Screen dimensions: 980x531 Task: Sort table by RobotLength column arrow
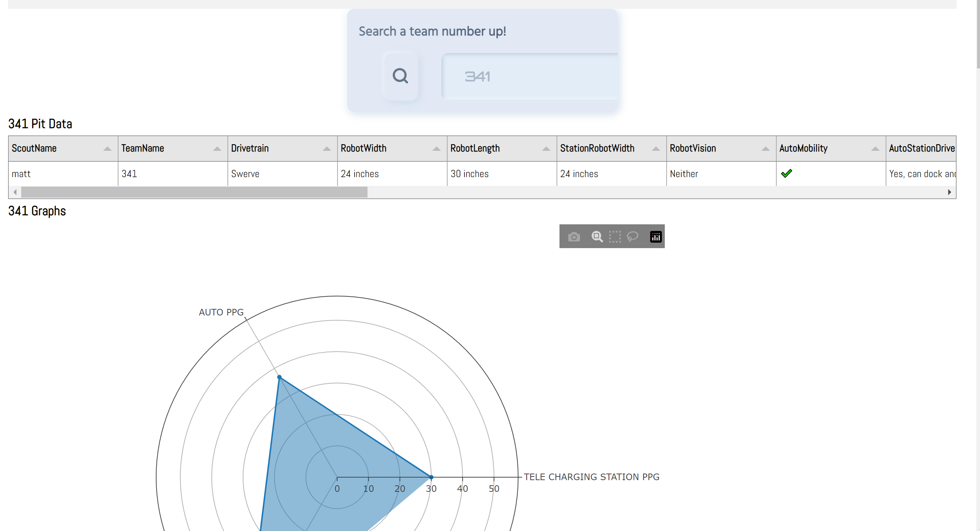(546, 149)
